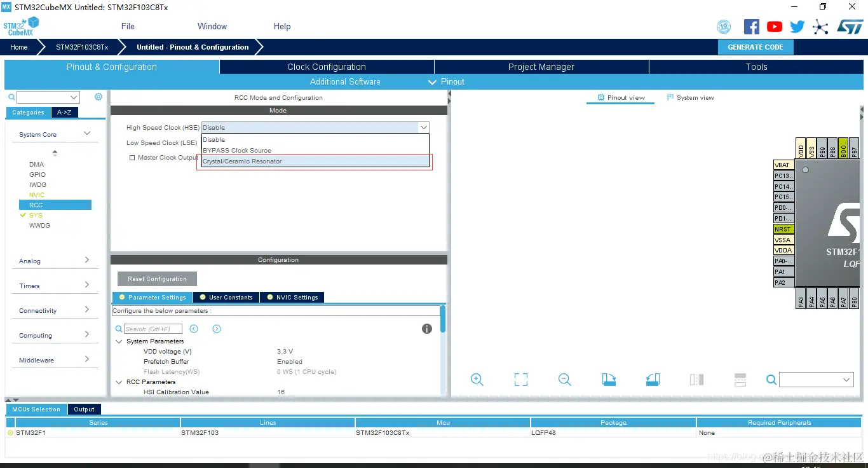Select GPIO in the System Core list
The height and width of the screenshot is (468, 868).
37,174
